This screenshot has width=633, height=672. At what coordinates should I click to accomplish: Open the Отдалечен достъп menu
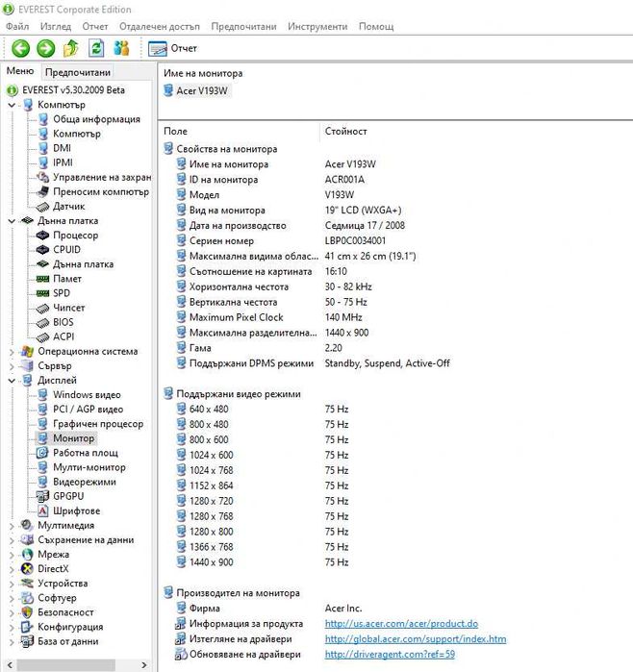(160, 26)
